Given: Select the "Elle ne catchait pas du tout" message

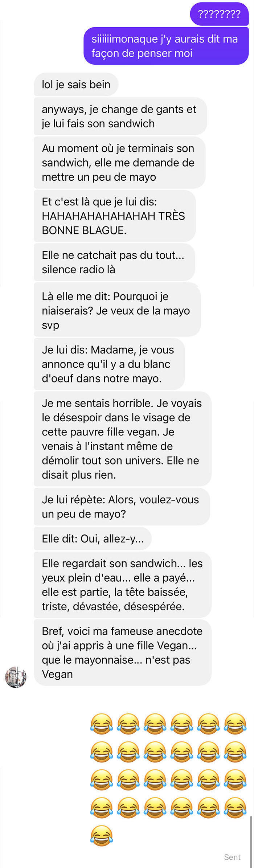Looking at the screenshot, I should [114, 262].
